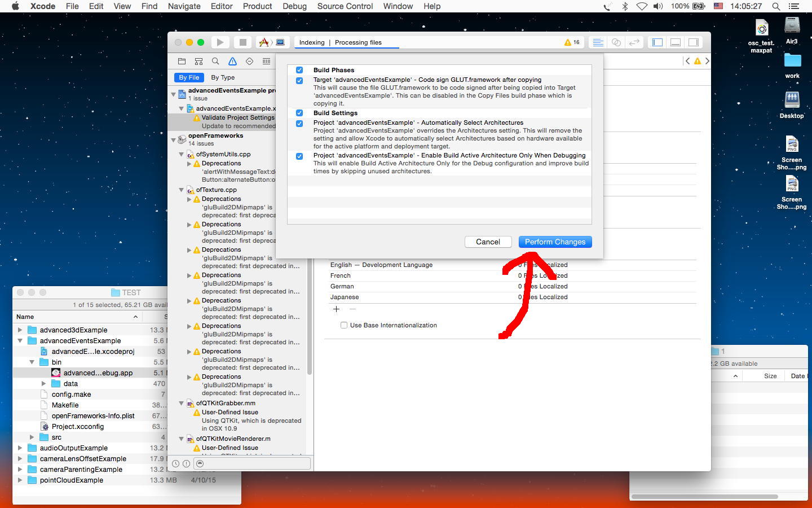Collapse the openFrameworks issues group
The height and width of the screenshot is (508, 812).
pos(174,139)
